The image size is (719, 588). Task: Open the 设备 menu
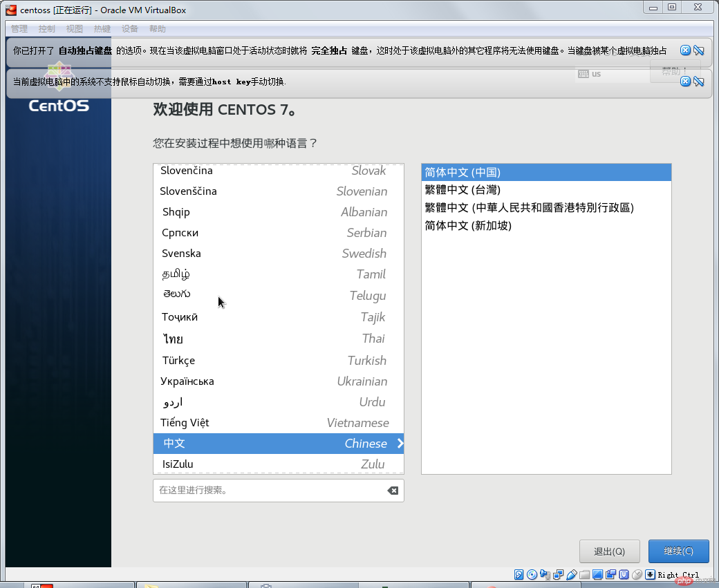point(130,29)
